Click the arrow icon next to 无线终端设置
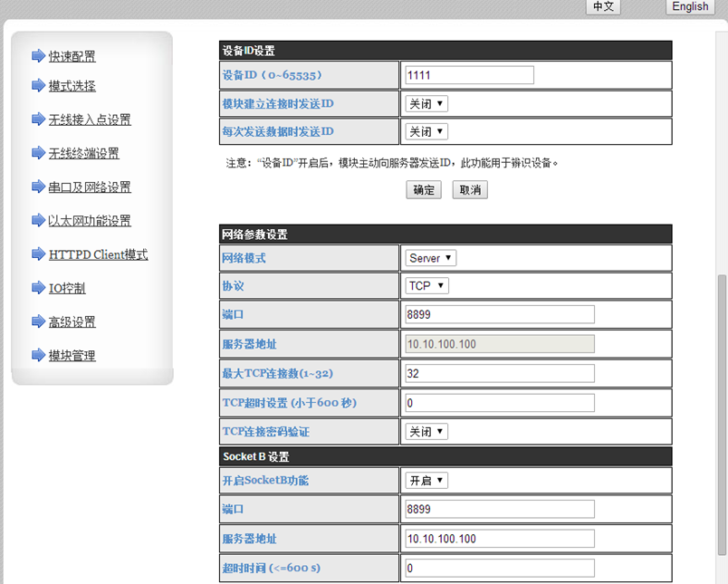 coord(38,153)
